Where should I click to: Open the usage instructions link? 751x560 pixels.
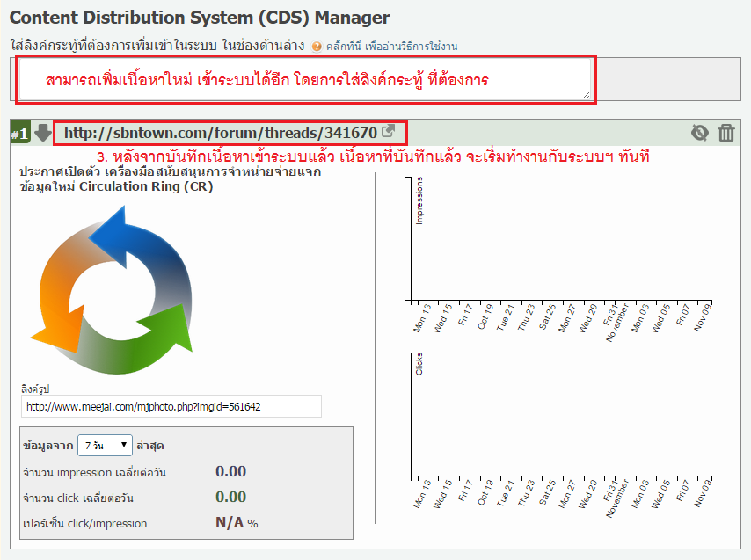(391, 46)
